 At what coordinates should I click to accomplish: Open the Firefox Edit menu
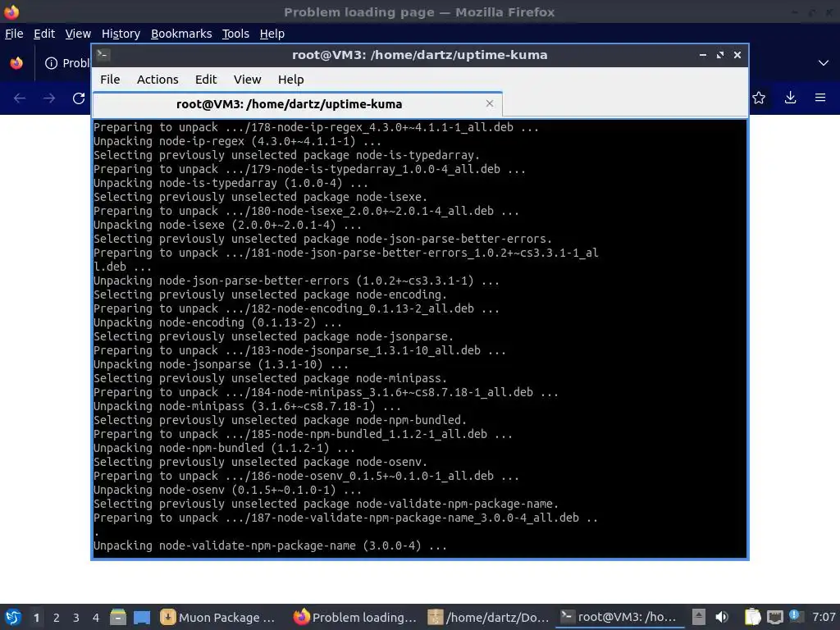[x=44, y=34]
